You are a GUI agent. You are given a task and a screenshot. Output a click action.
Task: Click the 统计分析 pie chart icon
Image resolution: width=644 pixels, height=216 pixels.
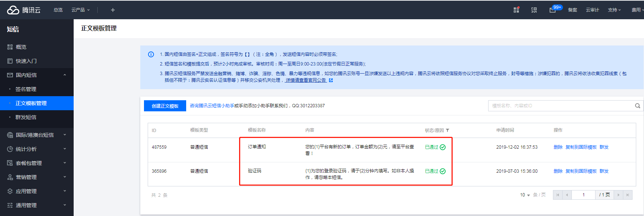point(10,149)
